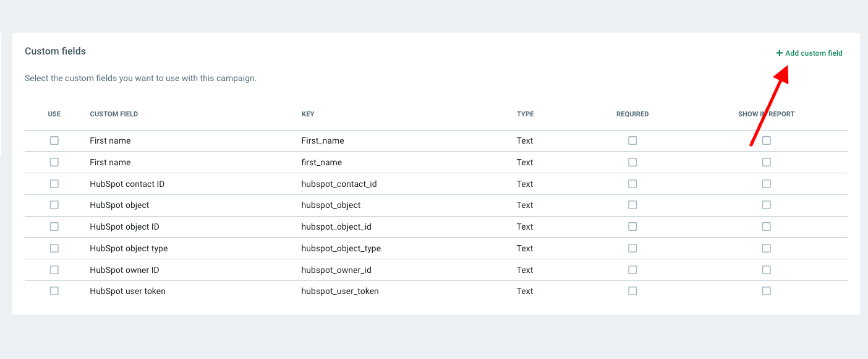
Task: Click the lowercase first_name key text
Action: tap(321, 162)
